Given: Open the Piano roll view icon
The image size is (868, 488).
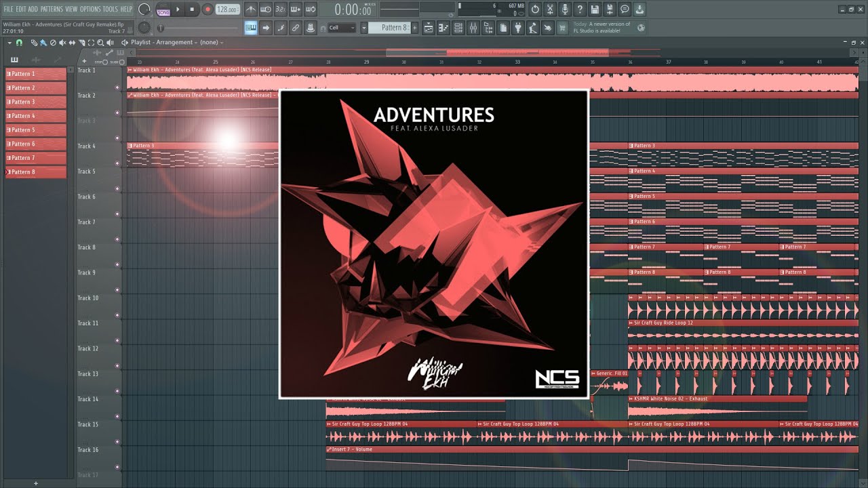Looking at the screenshot, I should (443, 27).
